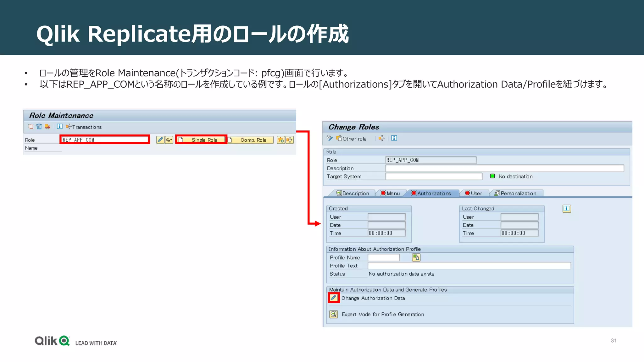644x362 pixels.
Task: Click pencil change icon beside Role field
Action: tap(160, 140)
